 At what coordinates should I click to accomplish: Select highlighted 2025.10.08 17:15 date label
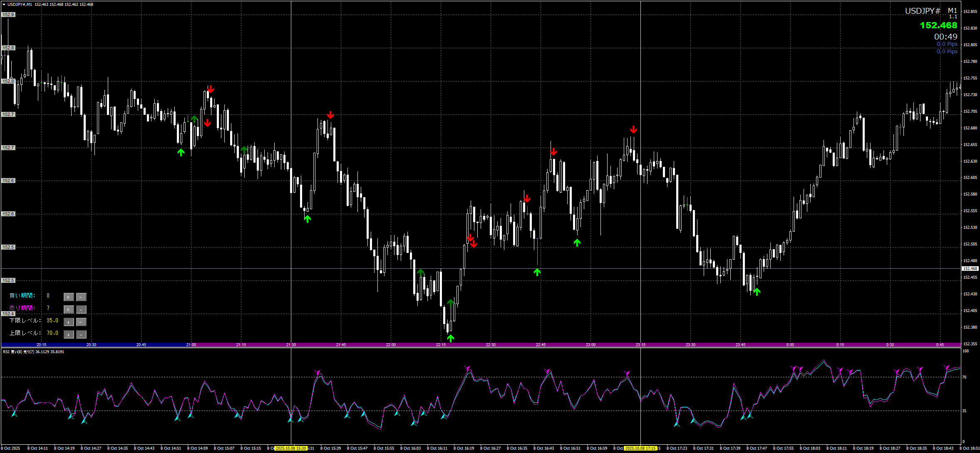[x=640, y=448]
